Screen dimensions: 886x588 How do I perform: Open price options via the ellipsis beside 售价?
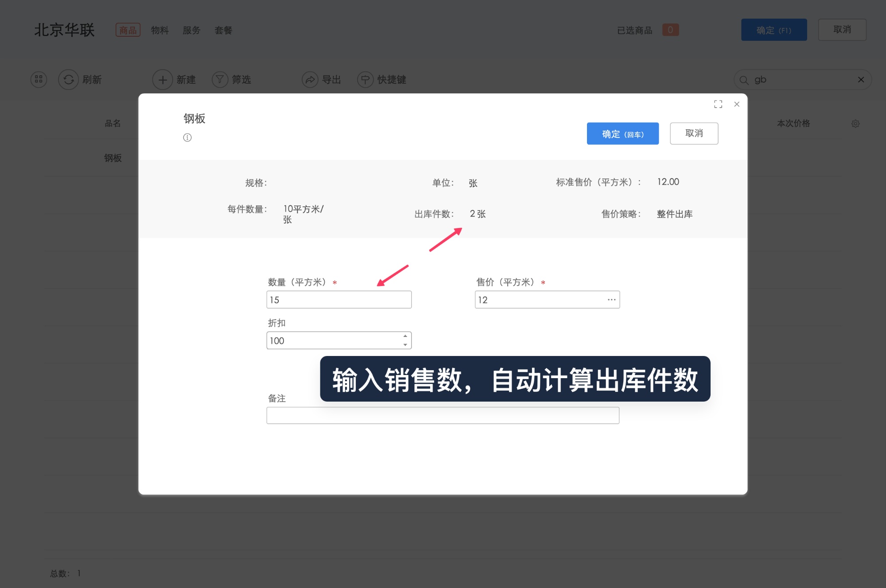(x=612, y=300)
